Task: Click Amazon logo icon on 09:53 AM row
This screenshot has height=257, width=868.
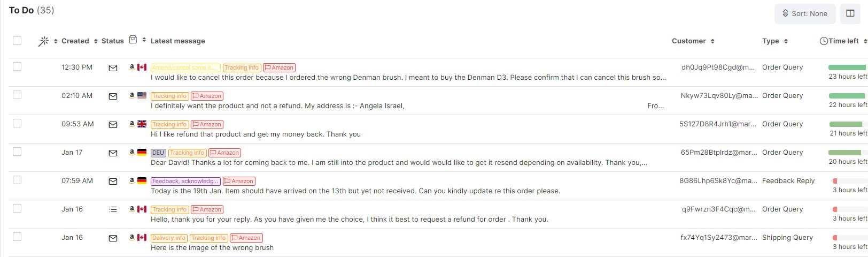Action: (131, 124)
